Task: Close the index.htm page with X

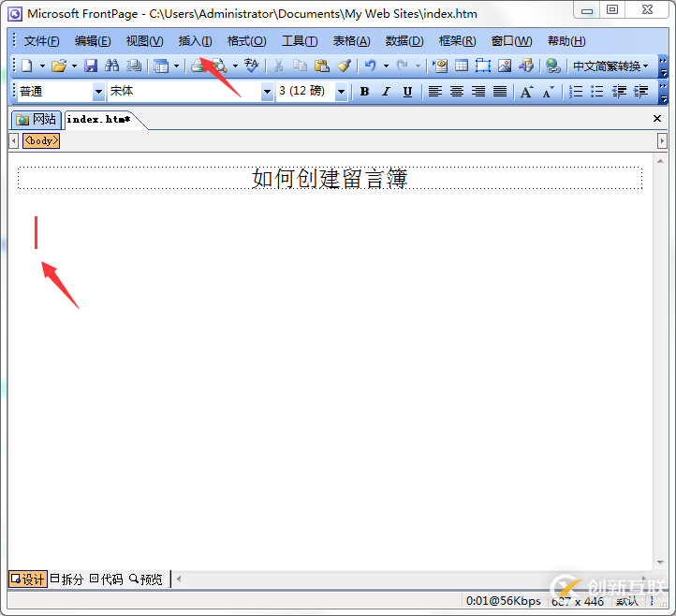Action: 657,118
